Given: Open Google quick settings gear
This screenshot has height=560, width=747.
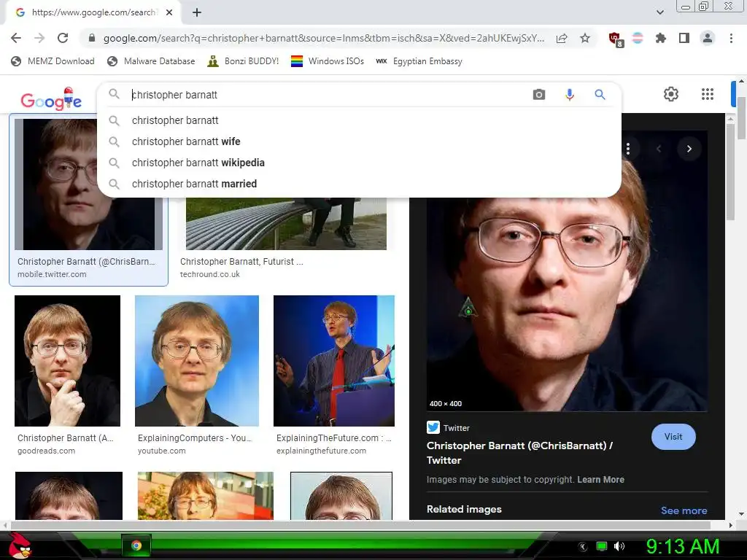Looking at the screenshot, I should tap(671, 94).
